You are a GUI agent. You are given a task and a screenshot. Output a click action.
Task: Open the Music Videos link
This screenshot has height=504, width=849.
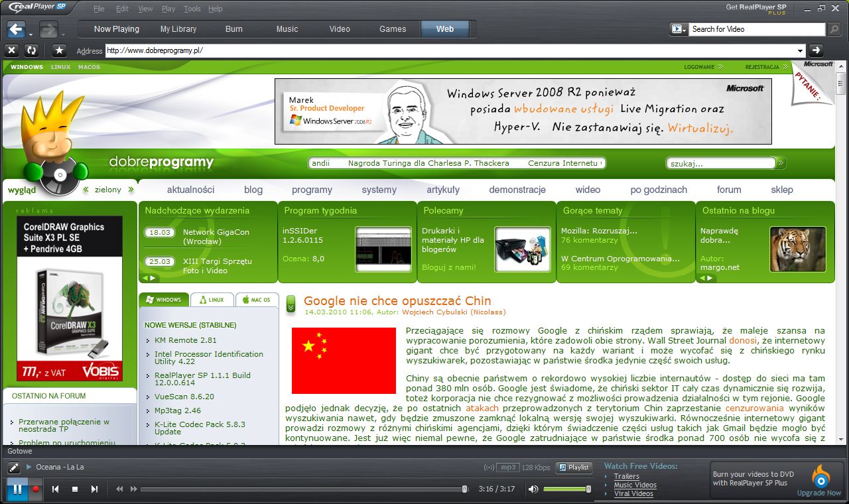click(x=635, y=485)
